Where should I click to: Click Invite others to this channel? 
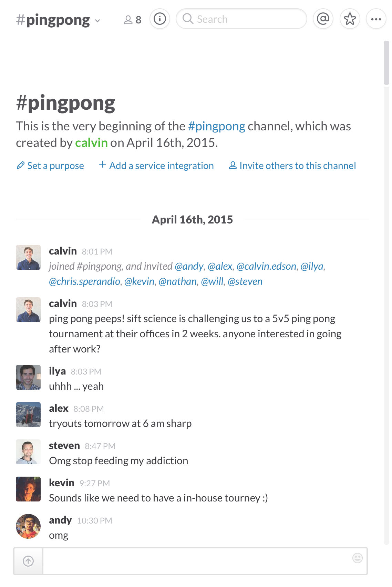[x=297, y=166]
